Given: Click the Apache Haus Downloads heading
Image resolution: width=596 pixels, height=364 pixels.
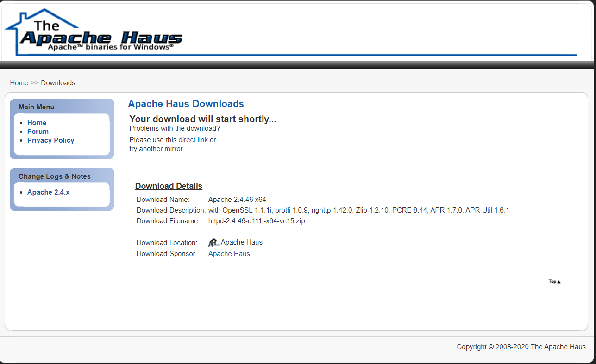Looking at the screenshot, I should point(186,104).
